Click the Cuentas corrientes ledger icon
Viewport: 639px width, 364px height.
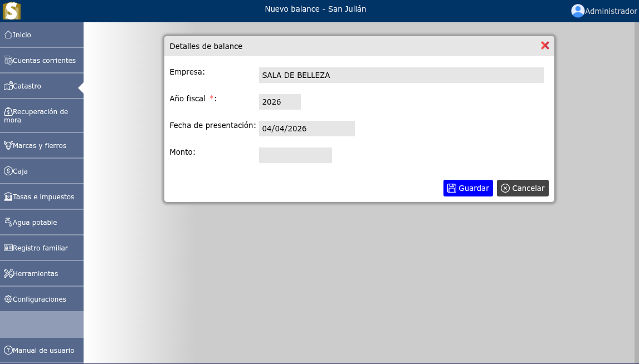click(7, 60)
